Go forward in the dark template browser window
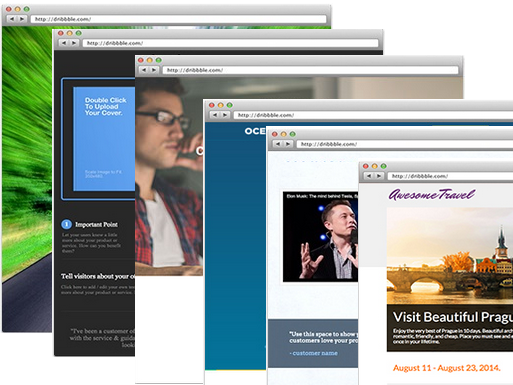The width and height of the screenshot is (513, 385). tap(73, 43)
